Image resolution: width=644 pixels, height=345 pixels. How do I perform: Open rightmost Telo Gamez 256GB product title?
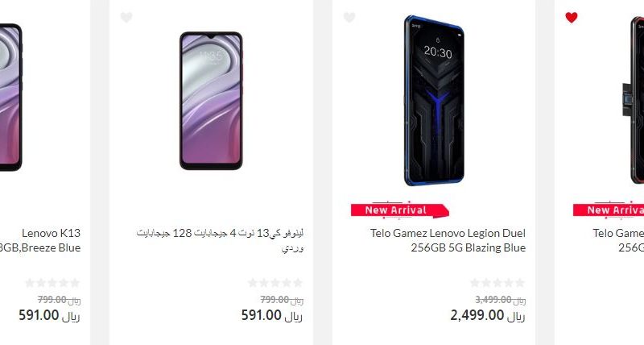618,240
